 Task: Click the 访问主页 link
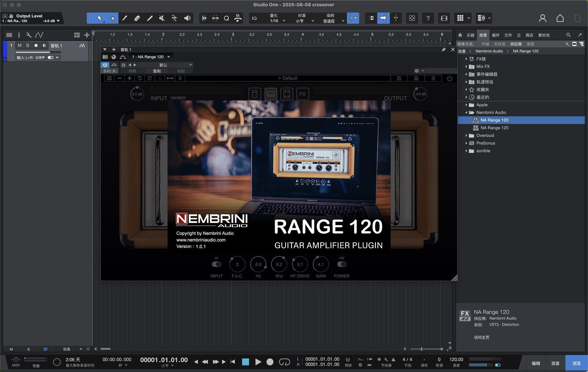tap(481, 337)
